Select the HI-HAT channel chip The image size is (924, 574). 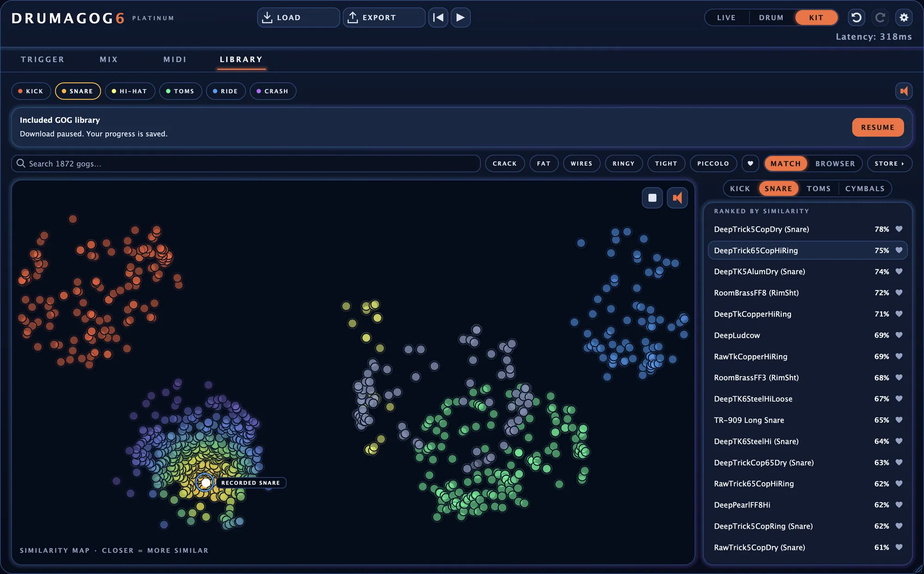[130, 91]
